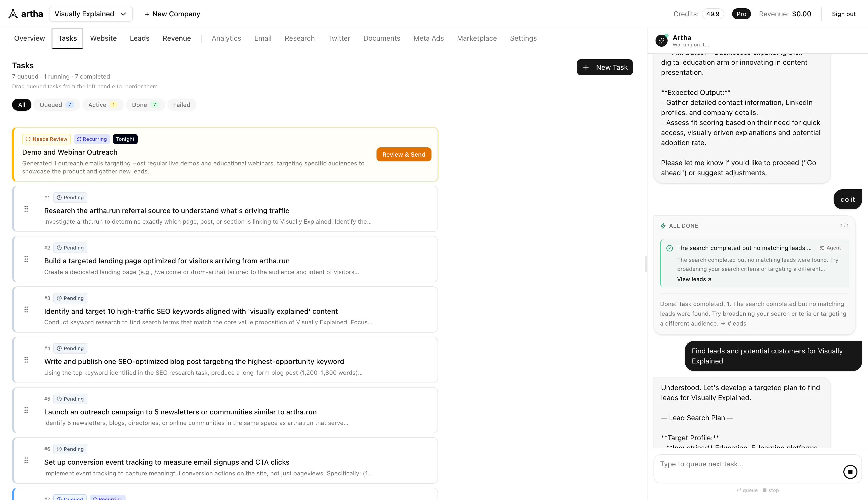868x500 pixels.
Task: Click the Pending clock badge on task #1
Action: coord(70,198)
